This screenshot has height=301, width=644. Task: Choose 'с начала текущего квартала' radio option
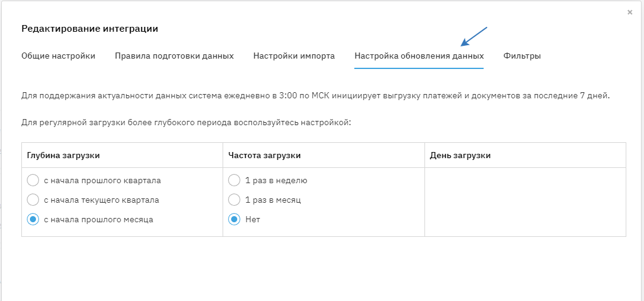click(33, 200)
